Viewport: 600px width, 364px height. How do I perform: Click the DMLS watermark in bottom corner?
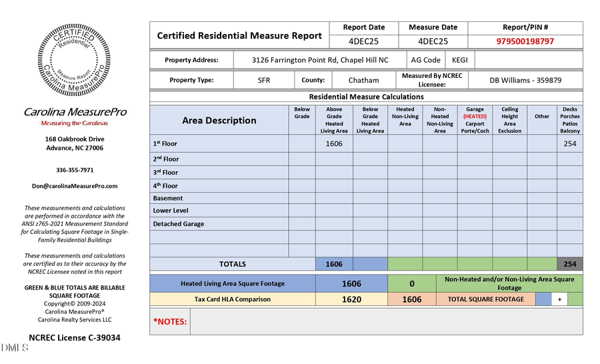click(x=15, y=348)
